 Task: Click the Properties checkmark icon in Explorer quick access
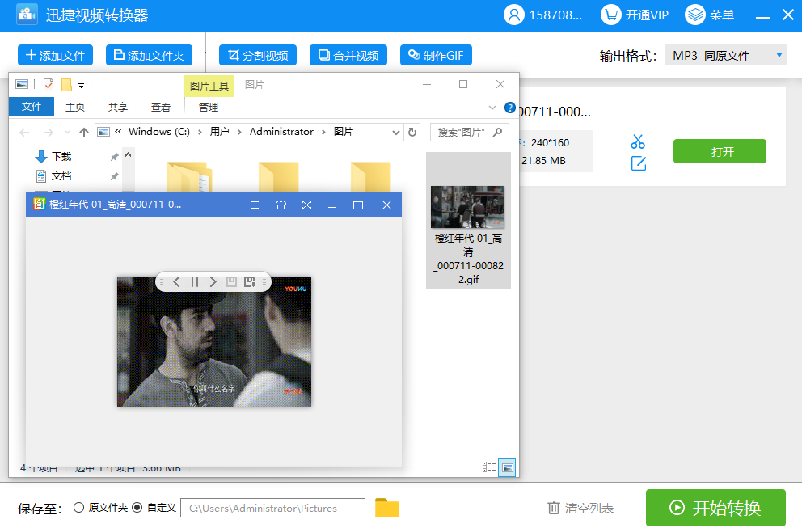pos(49,84)
